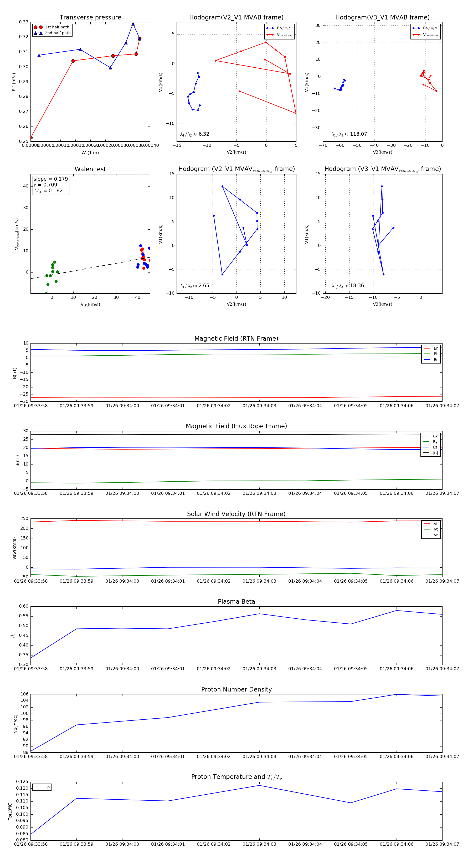473x868 pixels.
Task: Click the 'Hodogram (V3_V1 MVAV remaining frame)' title
Action: pyautogui.click(x=382, y=169)
